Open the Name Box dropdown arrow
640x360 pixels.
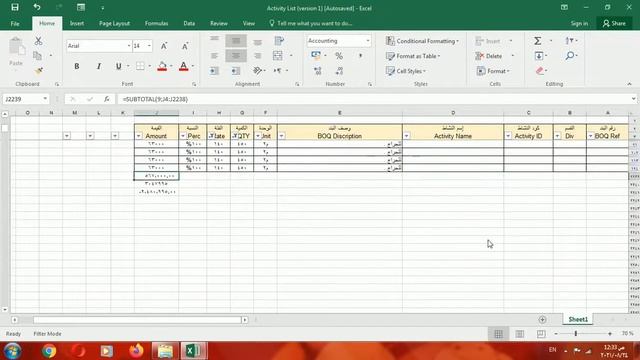pyautogui.click(x=45, y=99)
